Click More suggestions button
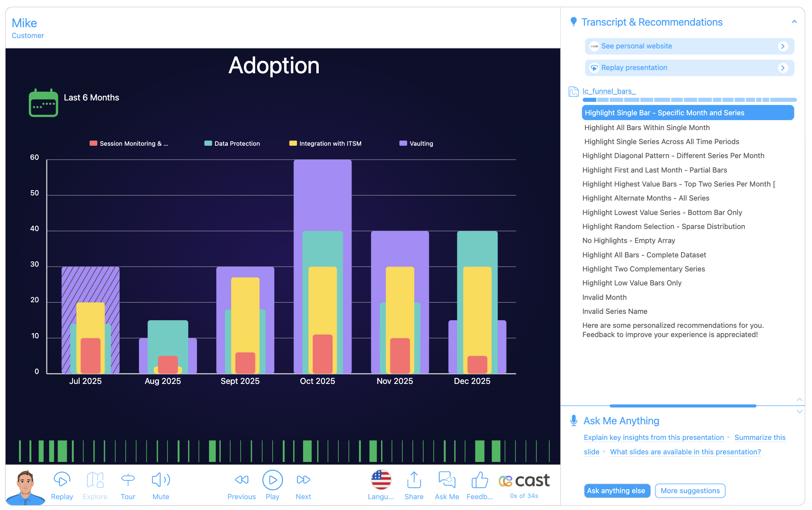Image resolution: width=812 pixels, height=510 pixels. click(x=689, y=491)
